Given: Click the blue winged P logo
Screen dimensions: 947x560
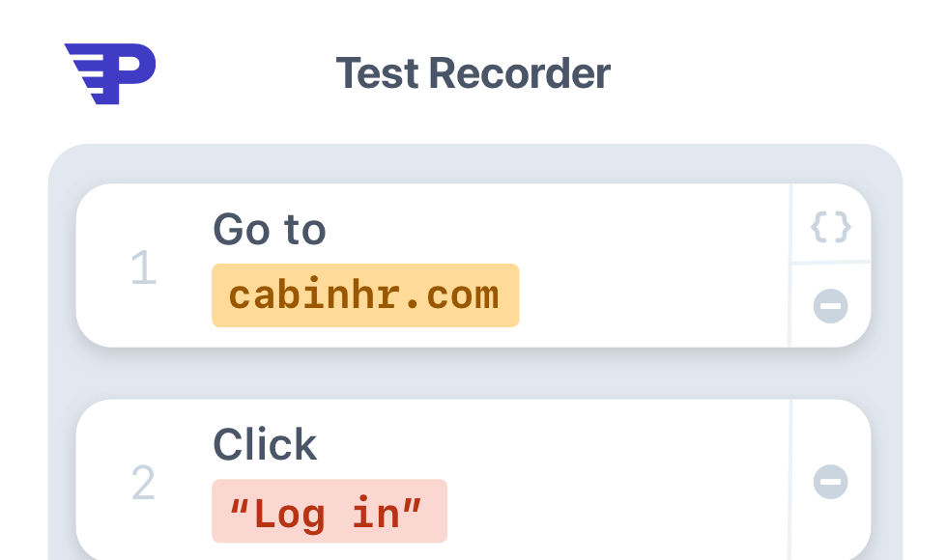Looking at the screenshot, I should (x=110, y=73).
